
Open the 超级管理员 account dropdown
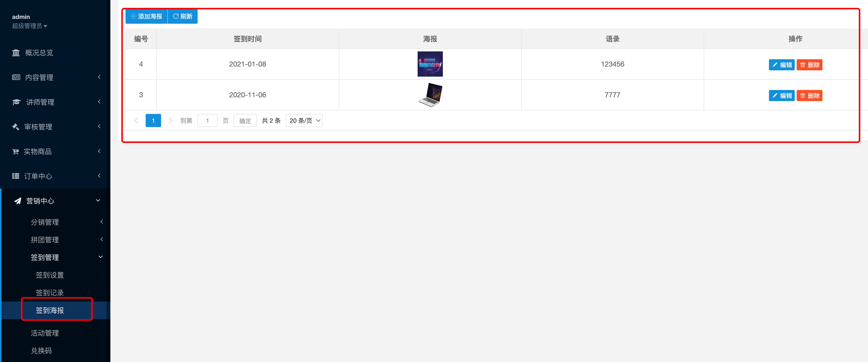tap(29, 26)
